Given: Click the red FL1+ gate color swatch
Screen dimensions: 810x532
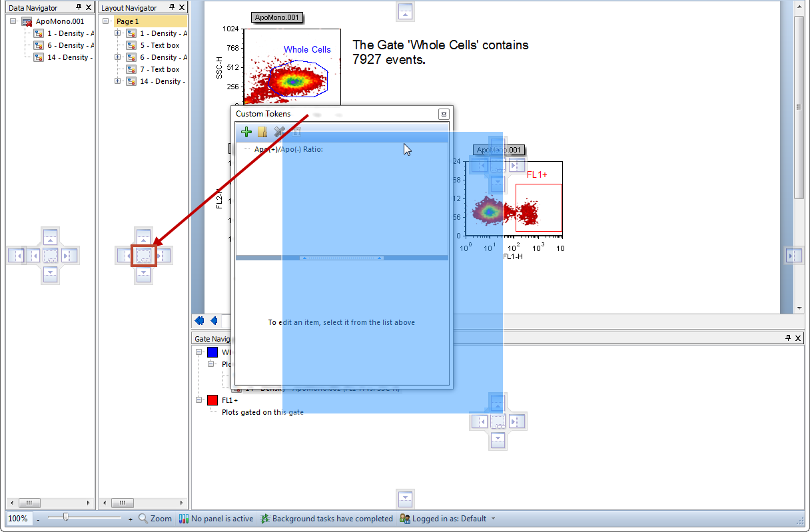Looking at the screenshot, I should pos(212,400).
